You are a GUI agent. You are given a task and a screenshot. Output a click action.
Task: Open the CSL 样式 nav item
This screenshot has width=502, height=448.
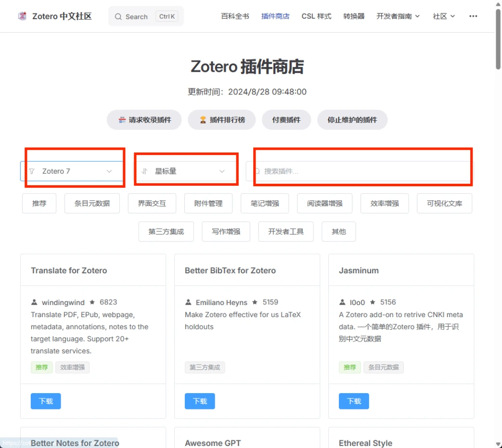click(x=316, y=16)
